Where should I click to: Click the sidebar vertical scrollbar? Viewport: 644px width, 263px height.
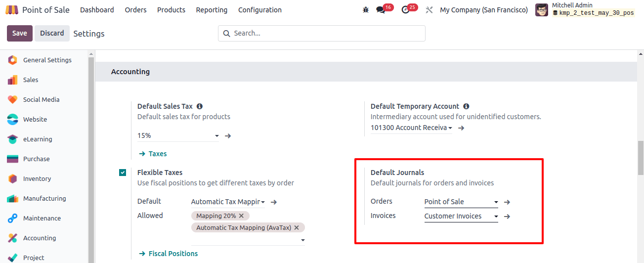pyautogui.click(x=91, y=158)
